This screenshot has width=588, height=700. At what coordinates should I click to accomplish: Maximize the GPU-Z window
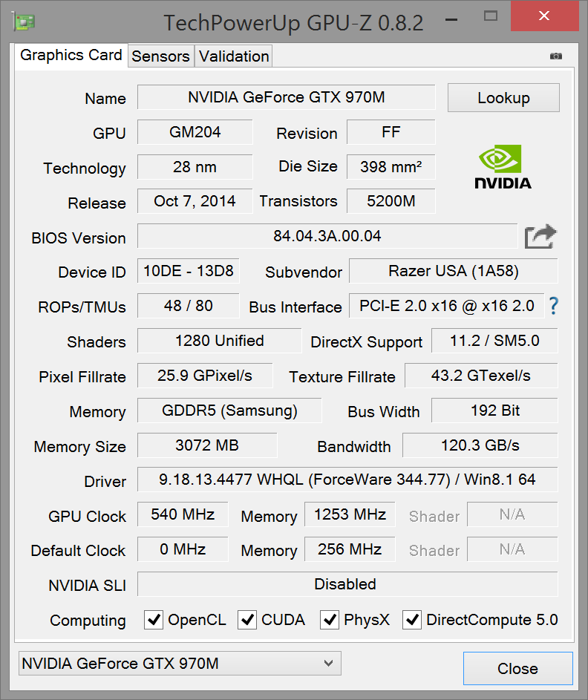pyautogui.click(x=491, y=16)
